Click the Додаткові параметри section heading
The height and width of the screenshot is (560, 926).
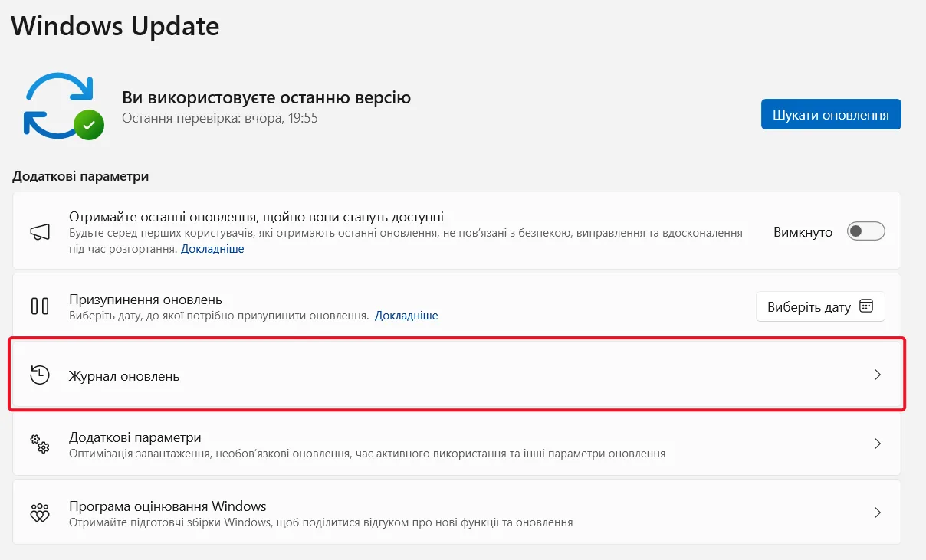point(80,176)
